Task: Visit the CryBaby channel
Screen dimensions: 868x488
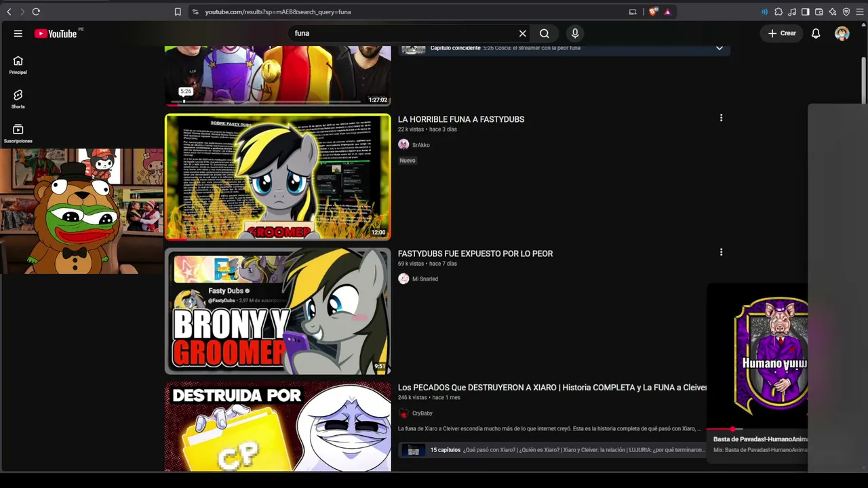Action: coord(422,413)
